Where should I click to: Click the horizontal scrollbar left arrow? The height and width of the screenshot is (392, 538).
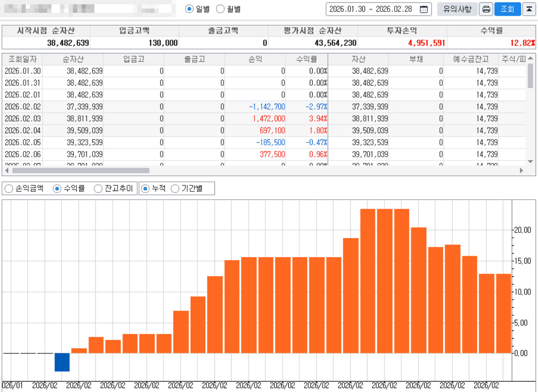pyautogui.click(x=7, y=170)
